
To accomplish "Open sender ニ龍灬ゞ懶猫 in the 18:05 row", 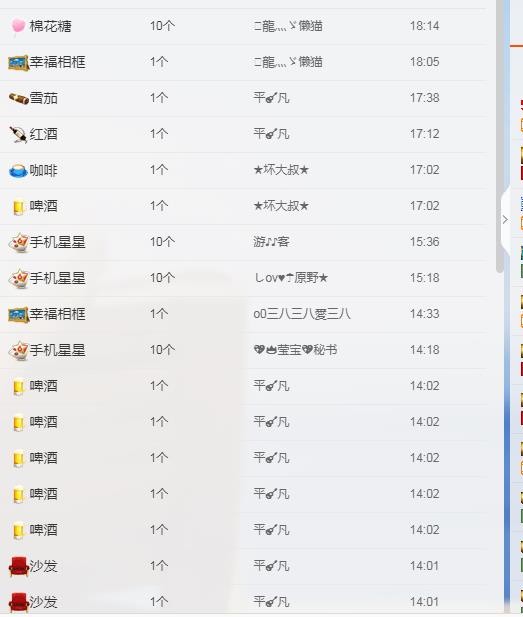I will (288, 62).
